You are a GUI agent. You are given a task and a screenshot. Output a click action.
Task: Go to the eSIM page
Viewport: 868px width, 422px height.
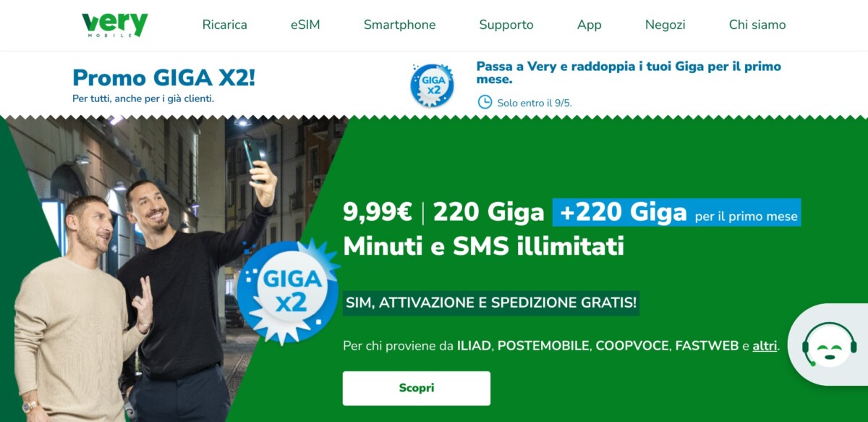pyautogui.click(x=305, y=25)
